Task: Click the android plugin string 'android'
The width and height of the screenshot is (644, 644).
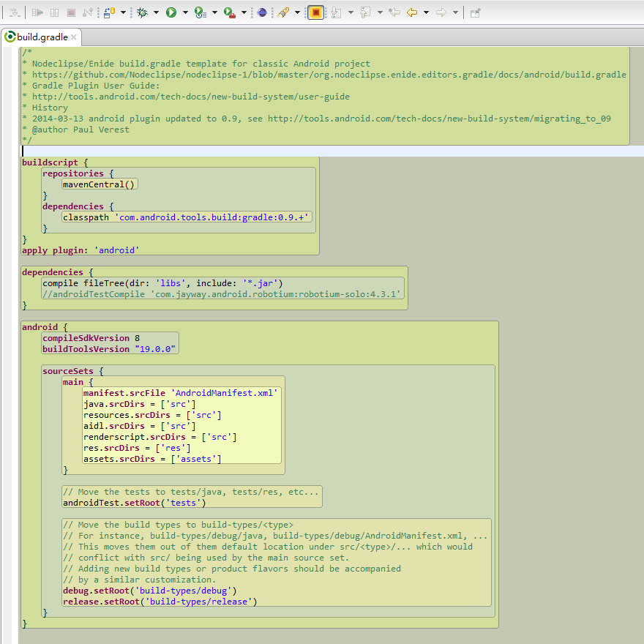Action: [x=116, y=250]
